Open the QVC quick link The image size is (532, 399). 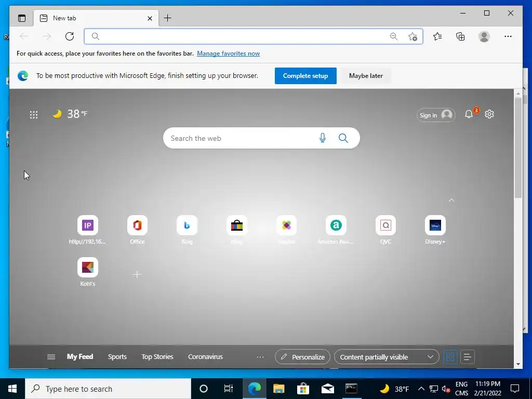tap(385, 230)
